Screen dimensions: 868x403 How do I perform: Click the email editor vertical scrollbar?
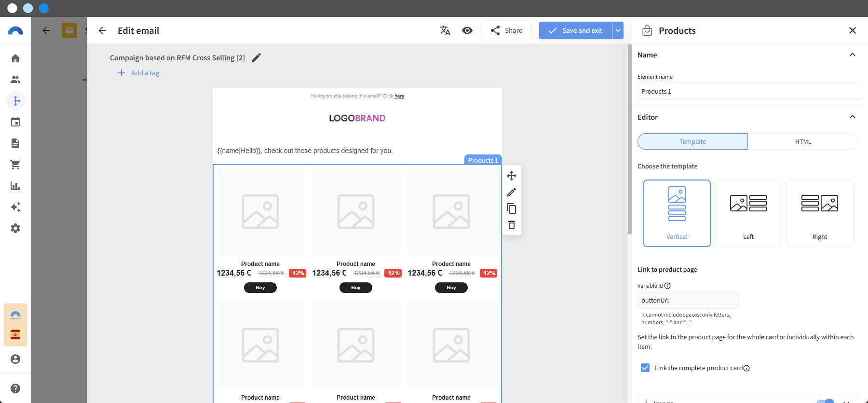click(x=629, y=140)
